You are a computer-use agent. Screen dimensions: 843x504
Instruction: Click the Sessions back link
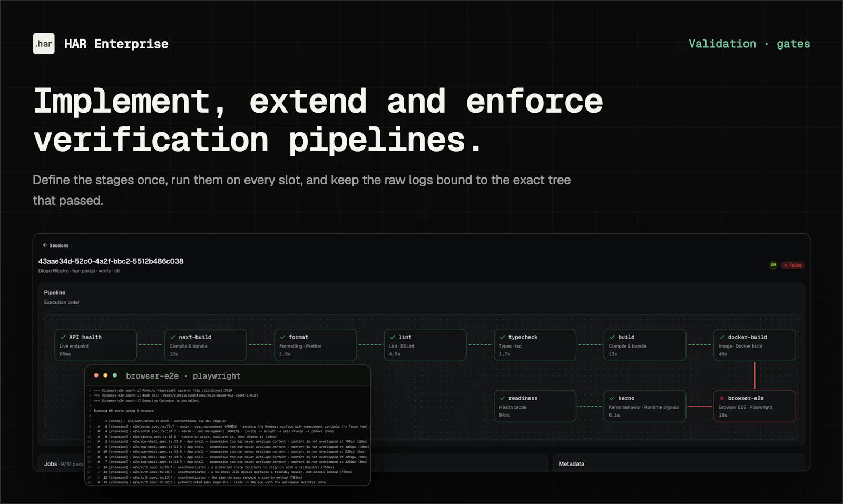click(x=55, y=245)
